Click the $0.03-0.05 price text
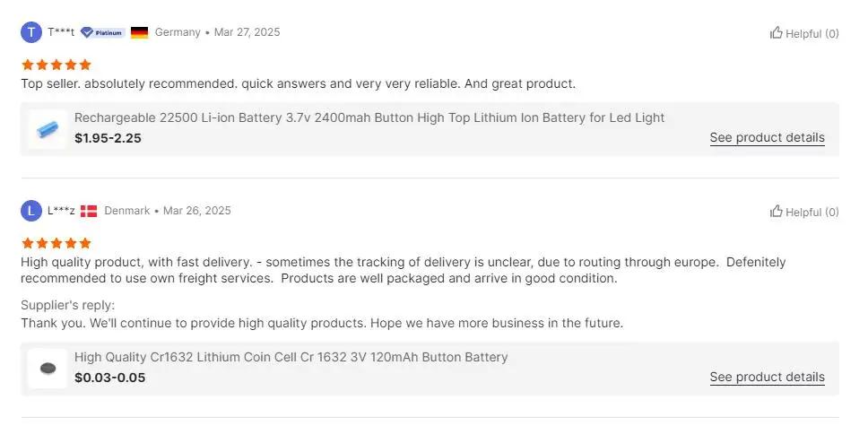This screenshot has width=868, height=426. pyautogui.click(x=109, y=378)
